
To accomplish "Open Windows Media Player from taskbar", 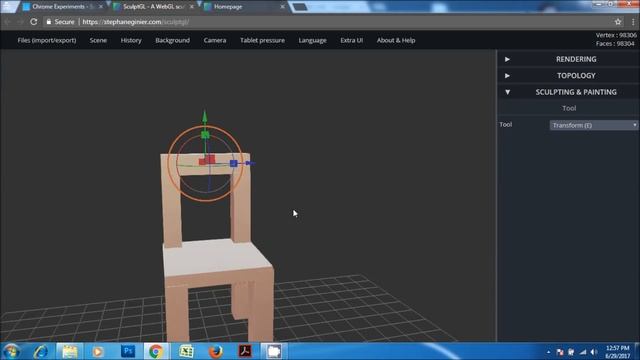I will tap(98, 351).
